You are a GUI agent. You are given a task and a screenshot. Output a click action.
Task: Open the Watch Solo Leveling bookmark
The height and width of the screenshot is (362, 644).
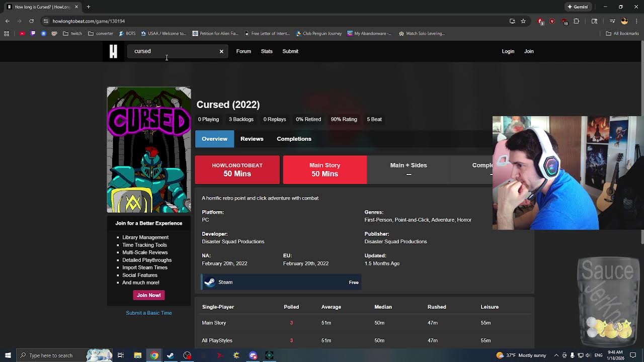[x=422, y=34]
